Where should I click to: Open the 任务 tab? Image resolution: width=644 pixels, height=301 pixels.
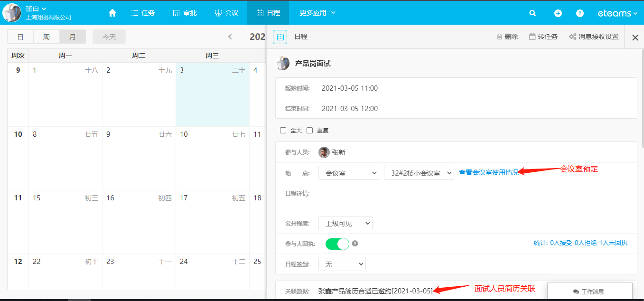coord(143,13)
